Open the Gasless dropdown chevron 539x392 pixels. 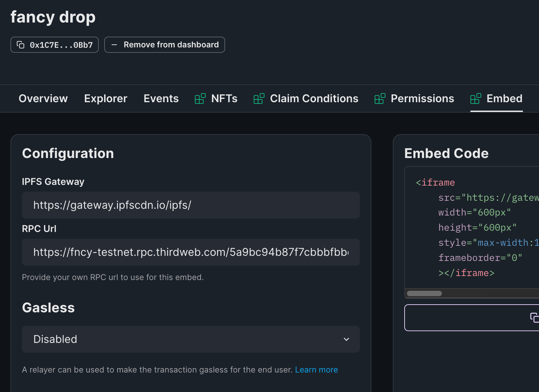346,339
